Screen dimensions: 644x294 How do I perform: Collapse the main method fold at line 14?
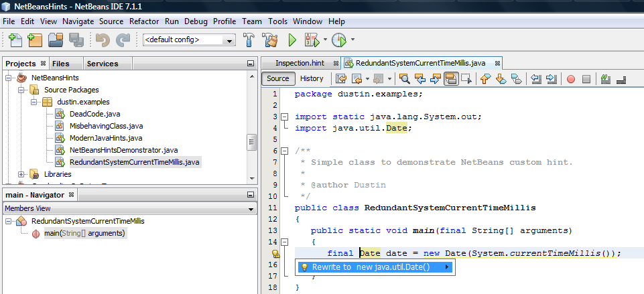click(x=284, y=242)
